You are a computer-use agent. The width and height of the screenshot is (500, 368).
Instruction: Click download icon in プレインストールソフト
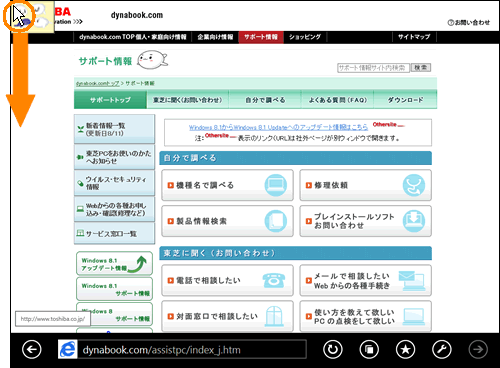(x=414, y=221)
